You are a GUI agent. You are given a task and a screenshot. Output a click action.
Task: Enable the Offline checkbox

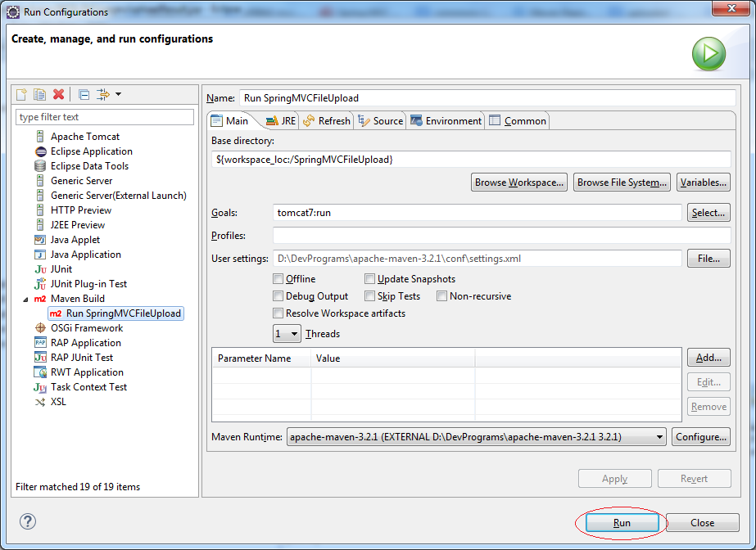point(278,279)
